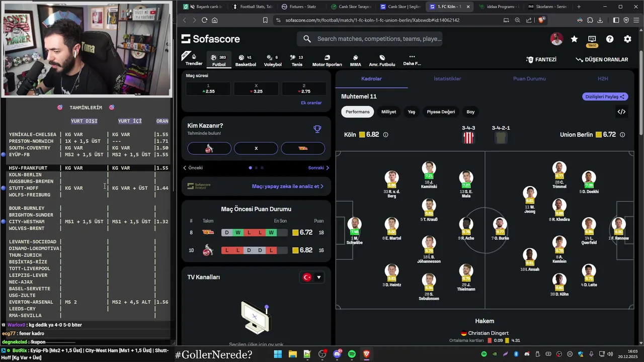Select the Basketbol sport icon
The image size is (644, 362).
point(246,60)
